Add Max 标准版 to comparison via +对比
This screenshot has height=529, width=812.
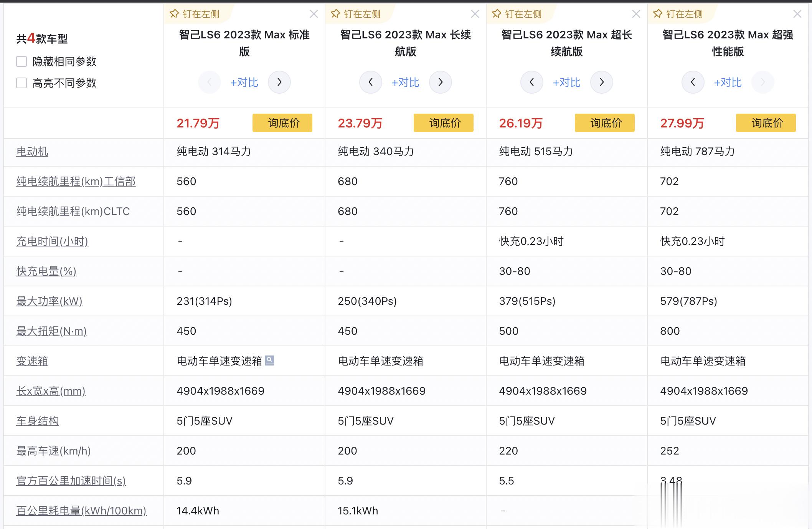(x=244, y=83)
